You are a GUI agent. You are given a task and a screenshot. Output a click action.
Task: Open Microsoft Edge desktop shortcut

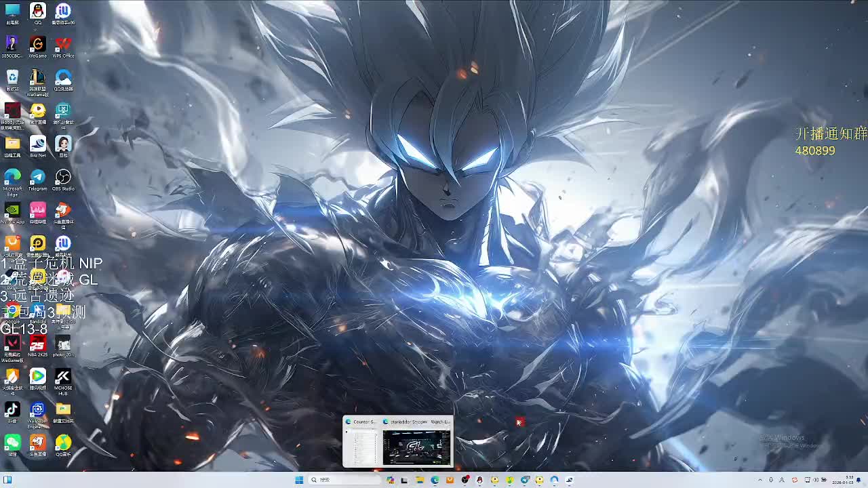tap(12, 178)
